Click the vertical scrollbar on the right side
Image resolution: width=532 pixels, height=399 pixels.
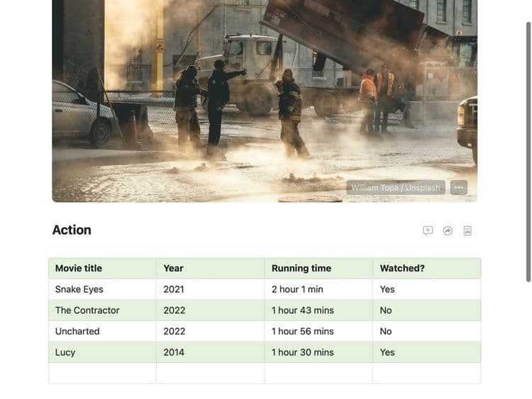(x=528, y=152)
